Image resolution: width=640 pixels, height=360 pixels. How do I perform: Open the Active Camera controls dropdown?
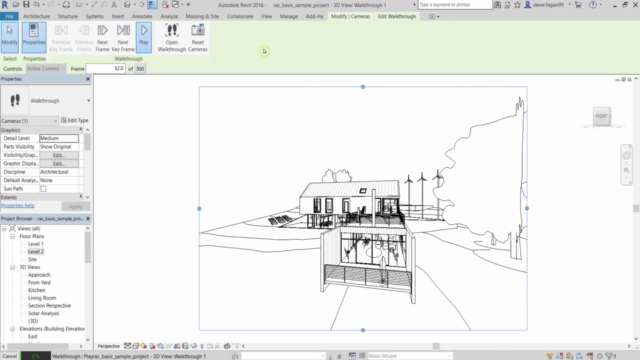[x=46, y=69]
